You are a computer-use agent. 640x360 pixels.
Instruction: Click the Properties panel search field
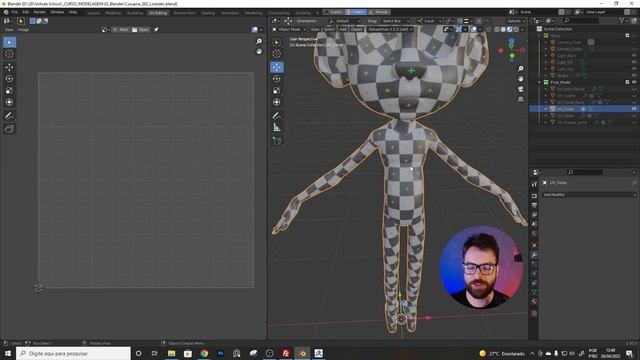coord(584,172)
